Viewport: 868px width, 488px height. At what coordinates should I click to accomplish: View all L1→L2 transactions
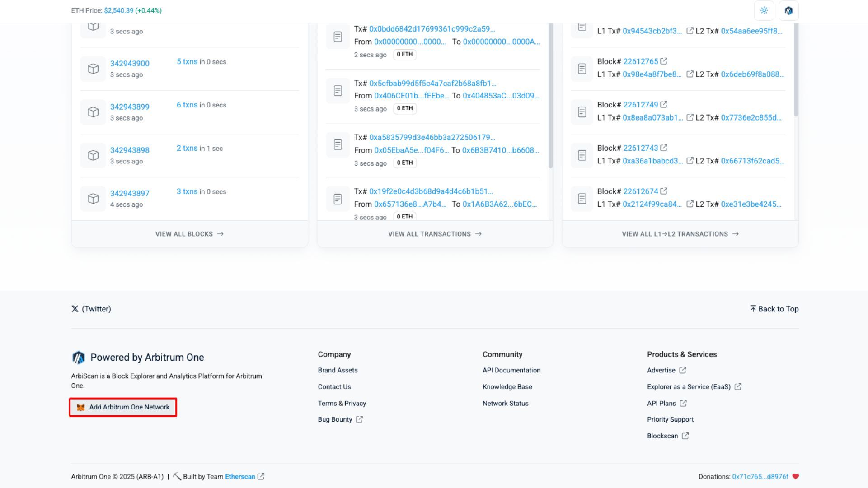[680, 234]
